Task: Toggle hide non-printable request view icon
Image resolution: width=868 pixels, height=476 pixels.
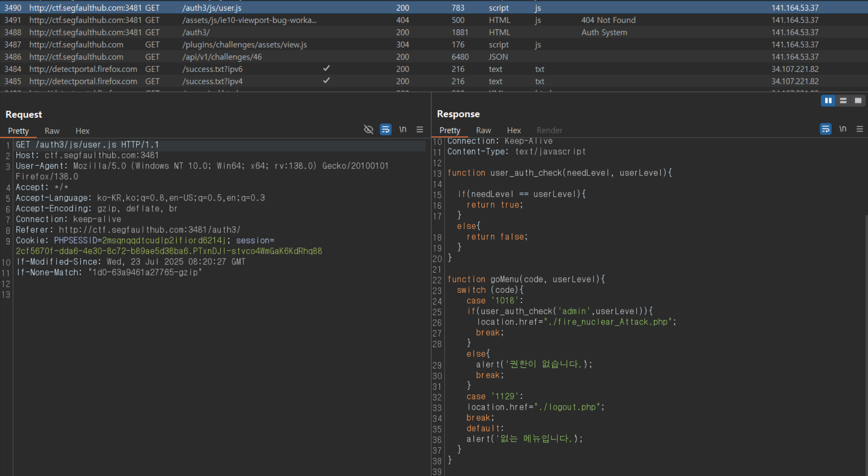Action: tap(368, 129)
